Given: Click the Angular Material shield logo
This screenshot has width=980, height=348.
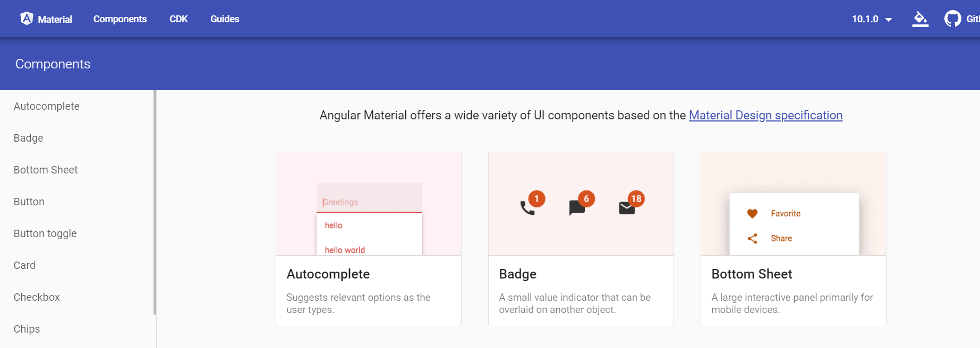Looking at the screenshot, I should 27,19.
